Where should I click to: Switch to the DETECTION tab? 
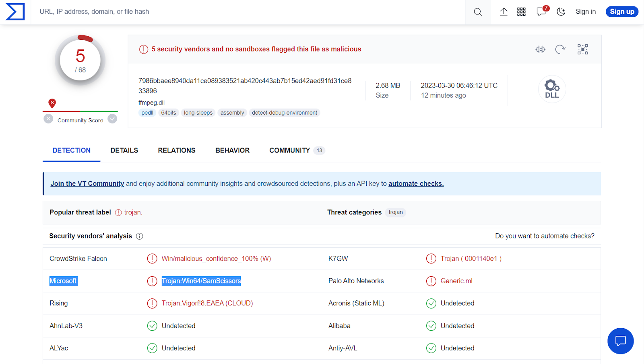click(72, 150)
